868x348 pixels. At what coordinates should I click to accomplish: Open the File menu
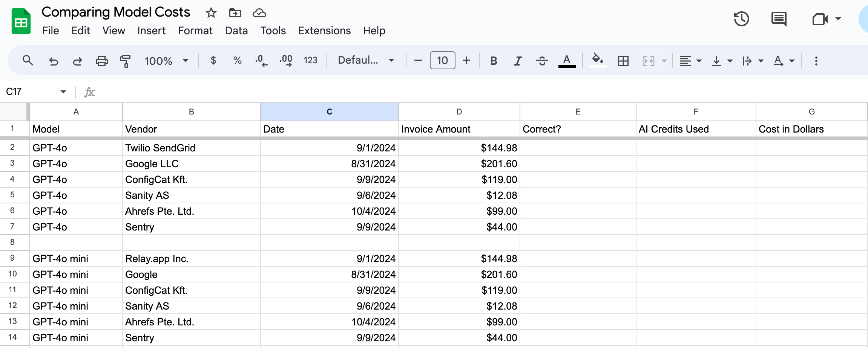click(x=51, y=31)
